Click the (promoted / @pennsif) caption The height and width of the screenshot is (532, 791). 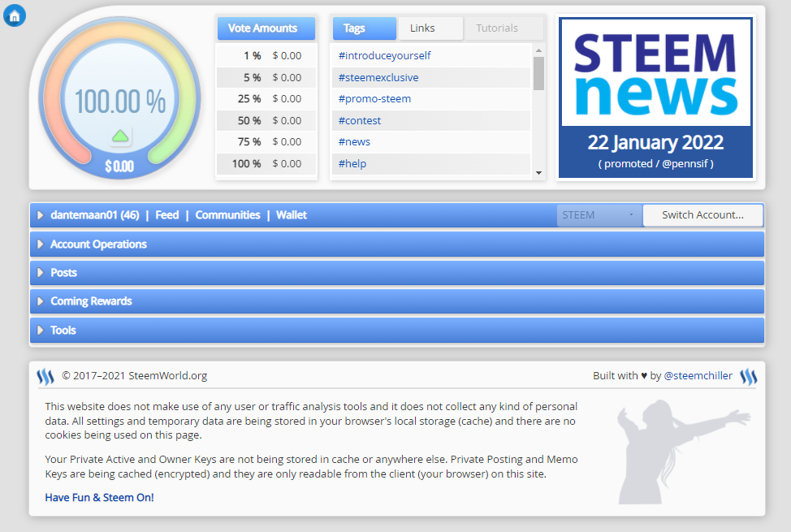(x=655, y=163)
